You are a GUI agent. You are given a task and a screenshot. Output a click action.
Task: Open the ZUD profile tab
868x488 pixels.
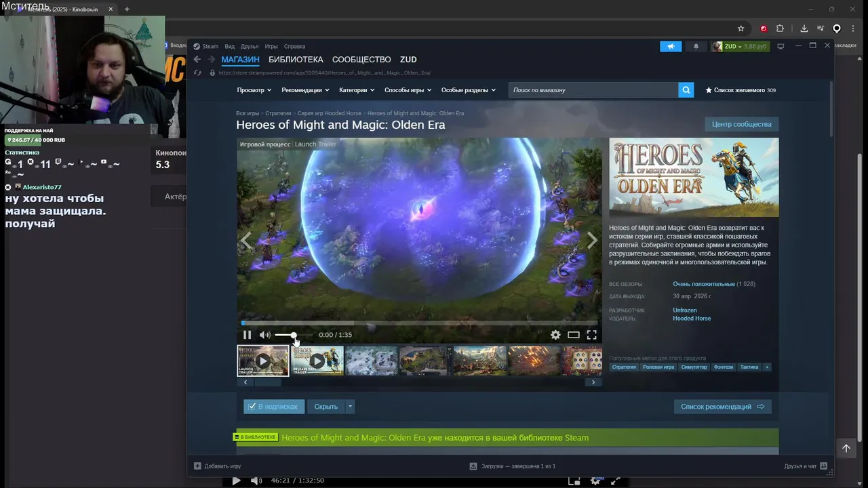(408, 60)
